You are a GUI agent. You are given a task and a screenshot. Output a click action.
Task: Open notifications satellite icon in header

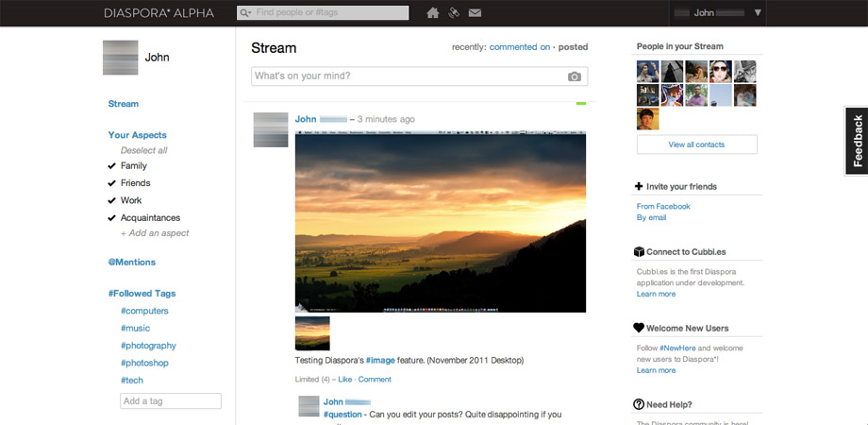coord(454,12)
